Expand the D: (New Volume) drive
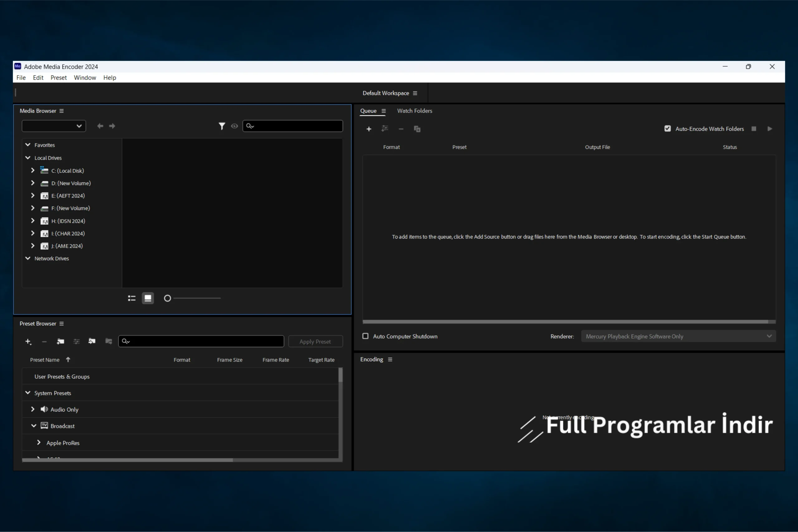798x532 pixels. pos(32,183)
